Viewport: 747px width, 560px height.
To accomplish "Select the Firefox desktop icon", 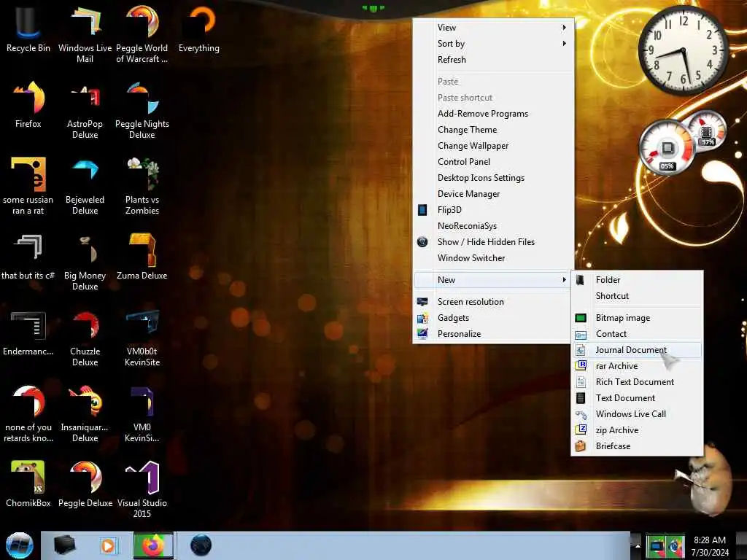I will coord(28,105).
